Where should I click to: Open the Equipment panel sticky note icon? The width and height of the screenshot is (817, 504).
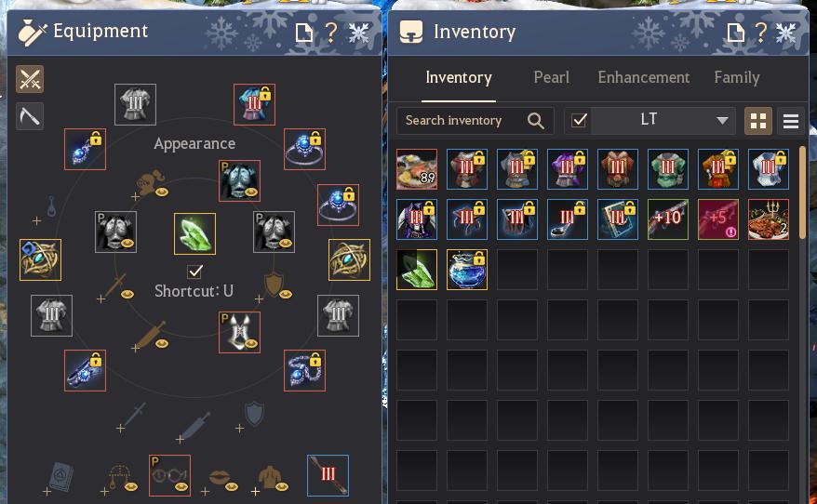(x=303, y=33)
